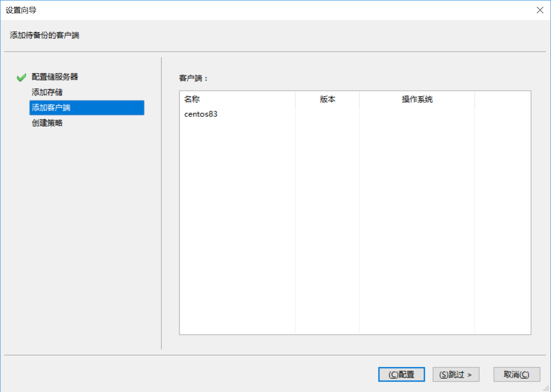Viewport: 551px width, 392px height.
Task: Click the resize grip in the window corner
Action: [546, 387]
